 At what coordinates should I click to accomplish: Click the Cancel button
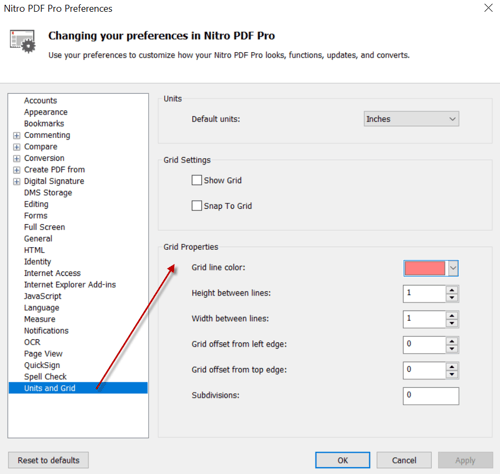coord(404,460)
